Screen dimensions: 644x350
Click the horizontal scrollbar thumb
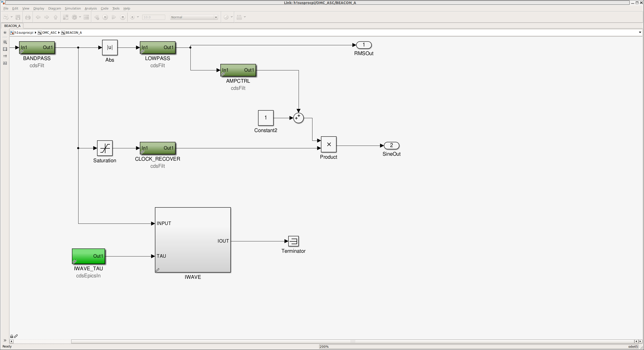[x=353, y=341]
